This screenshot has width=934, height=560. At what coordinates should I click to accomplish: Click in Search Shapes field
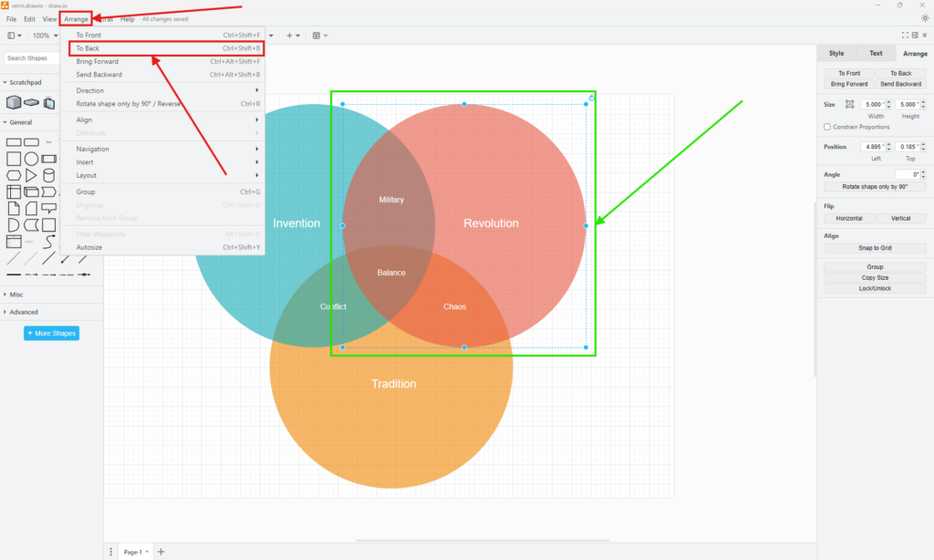click(x=32, y=58)
